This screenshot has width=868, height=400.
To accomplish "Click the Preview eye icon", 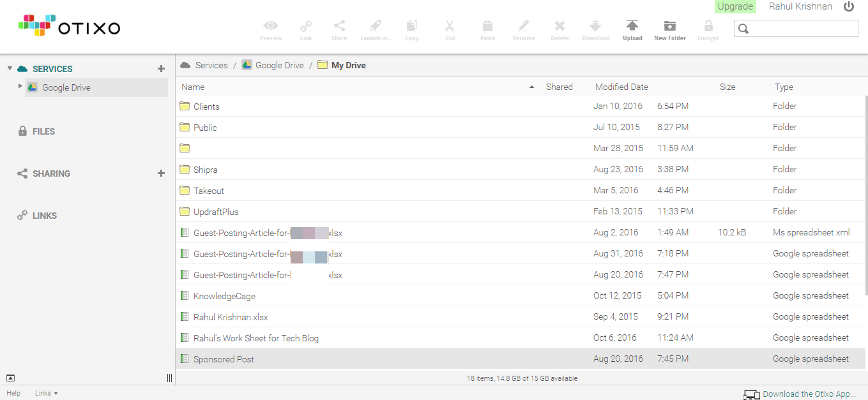I will [271, 26].
